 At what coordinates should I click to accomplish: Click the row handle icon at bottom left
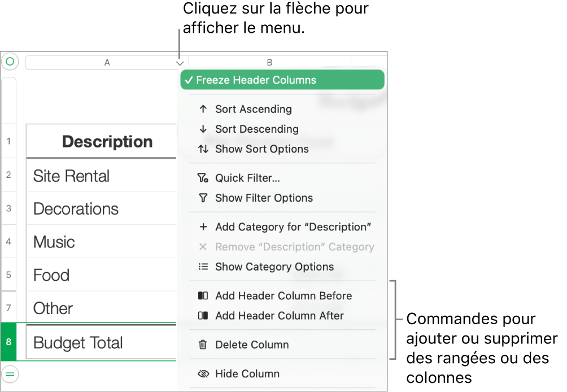10,374
